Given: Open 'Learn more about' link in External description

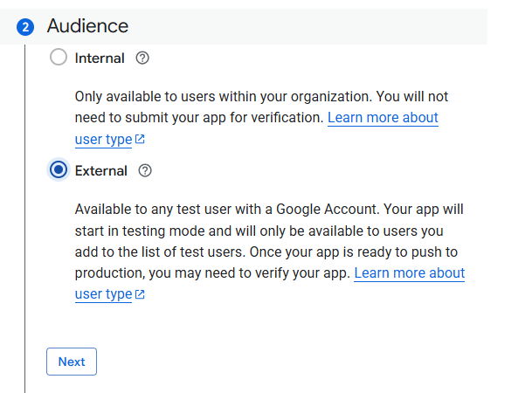Looking at the screenshot, I should 410,273.
